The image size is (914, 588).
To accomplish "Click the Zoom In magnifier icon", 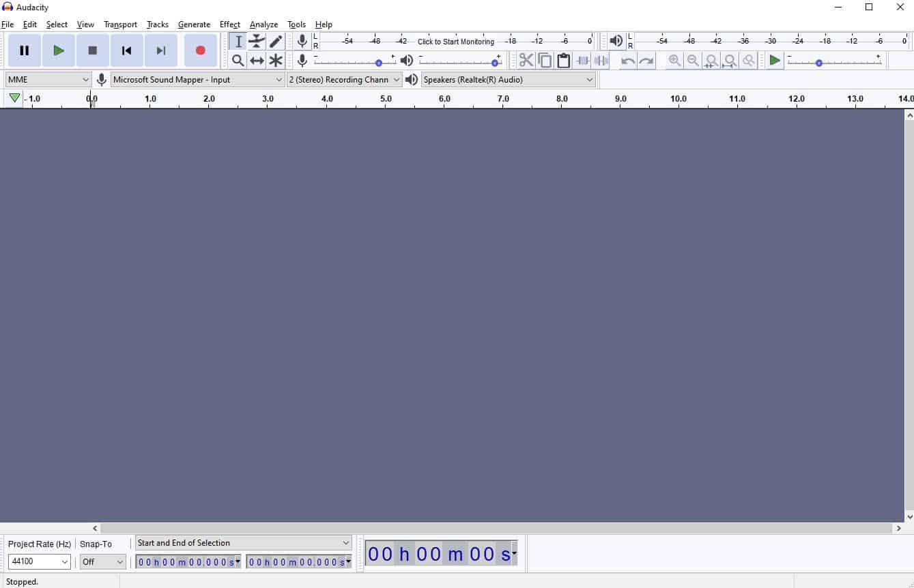I will coord(674,61).
